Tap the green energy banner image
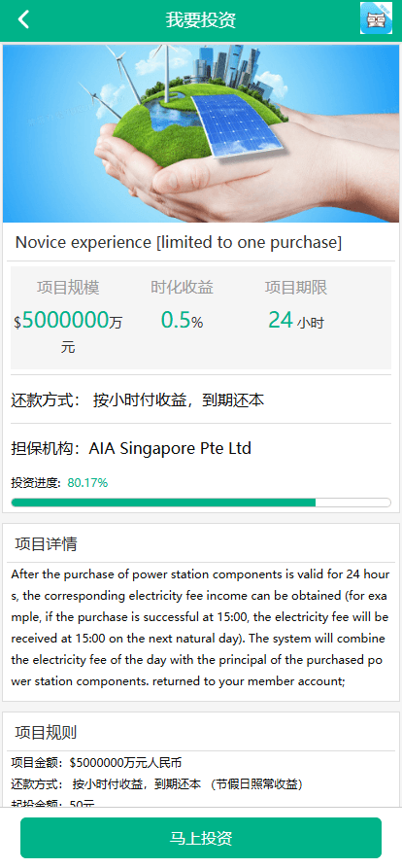This screenshot has height=868, width=402. [x=201, y=133]
